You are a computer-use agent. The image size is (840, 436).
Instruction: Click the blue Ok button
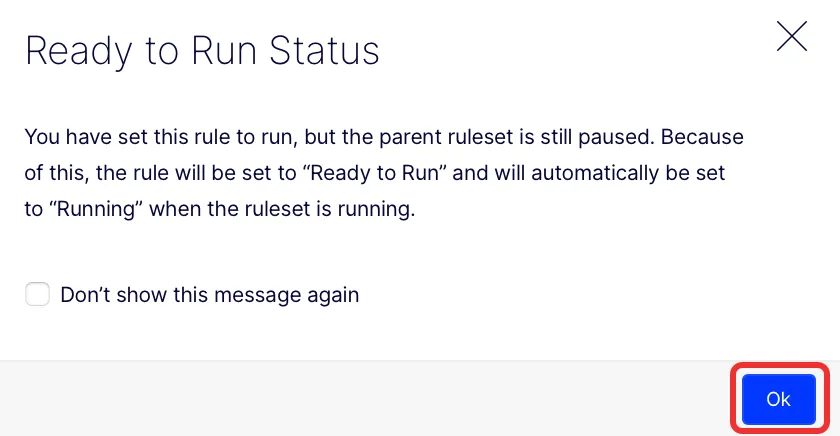(779, 399)
